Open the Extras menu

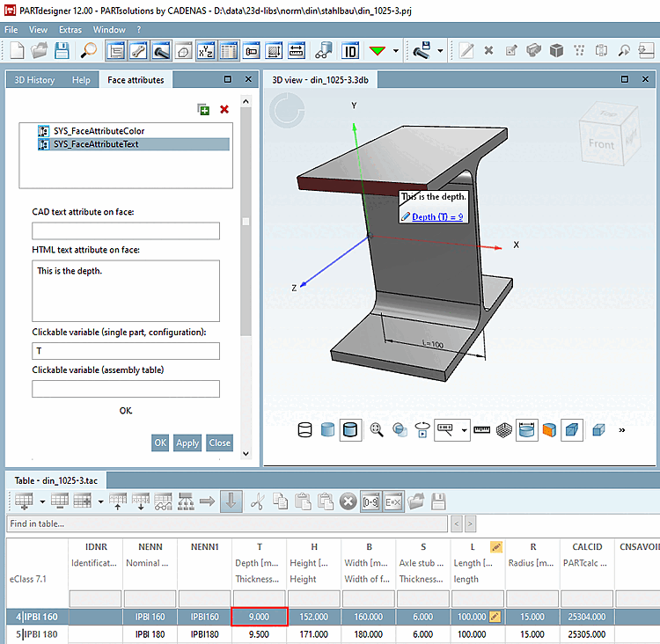coord(70,30)
